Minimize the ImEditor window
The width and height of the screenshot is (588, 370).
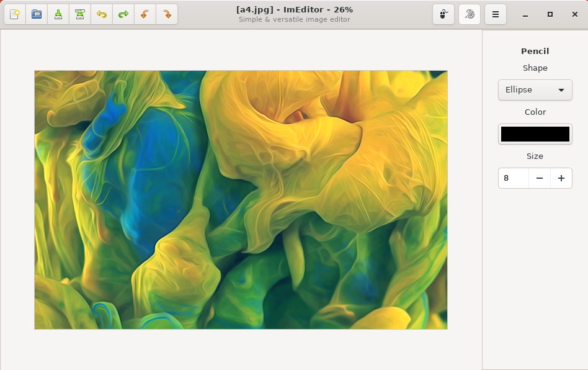[x=525, y=15]
